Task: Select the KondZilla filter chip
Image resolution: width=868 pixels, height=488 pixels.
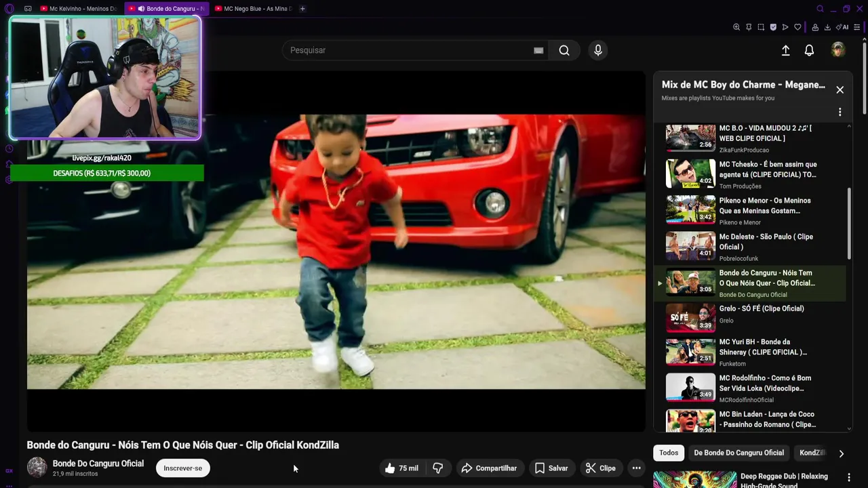Action: click(812, 453)
